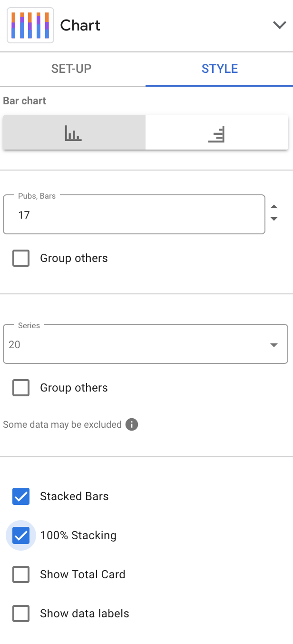
Task: Click the Some data may be excluded text
Action: tap(62, 424)
